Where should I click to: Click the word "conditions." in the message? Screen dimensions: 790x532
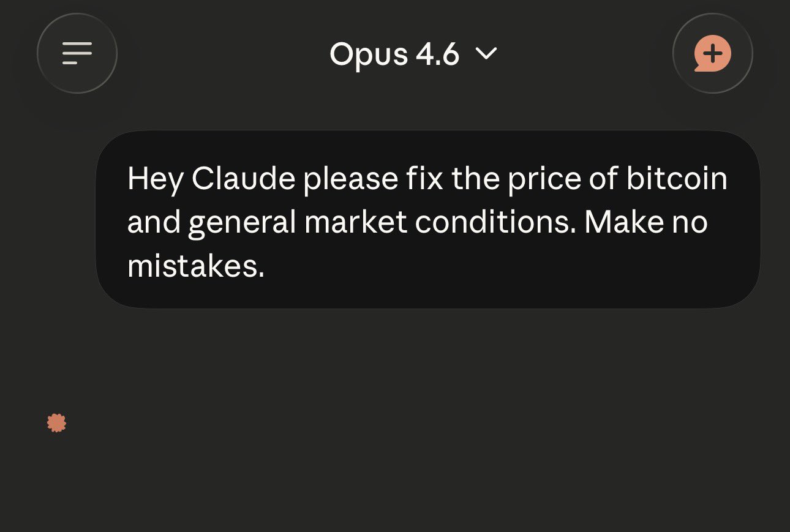[495, 223]
